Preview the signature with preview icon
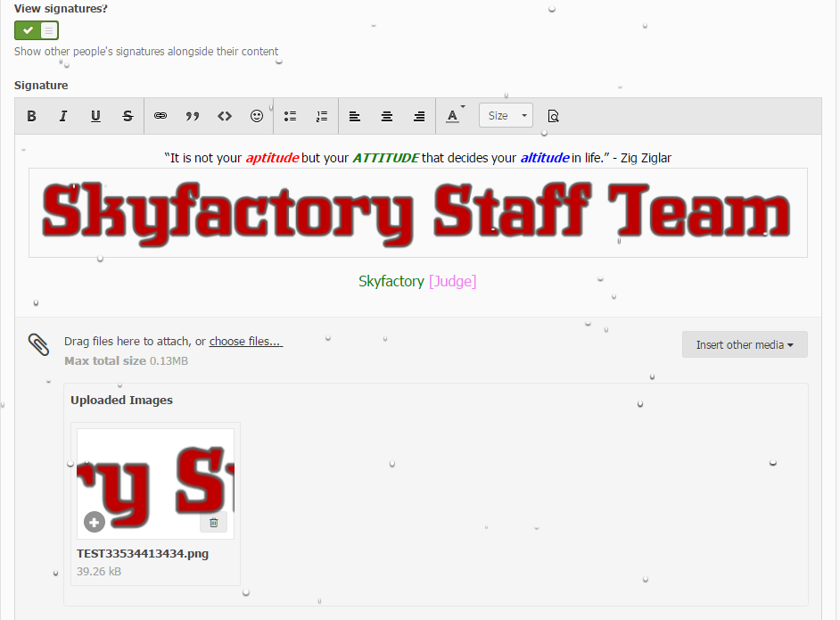The width and height of the screenshot is (840, 620). click(x=553, y=116)
